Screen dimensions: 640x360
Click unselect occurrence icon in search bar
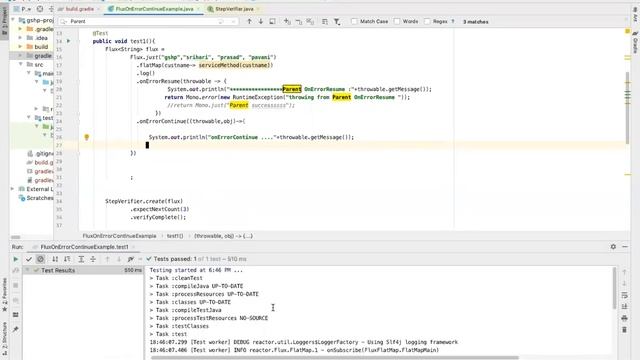[299, 21]
